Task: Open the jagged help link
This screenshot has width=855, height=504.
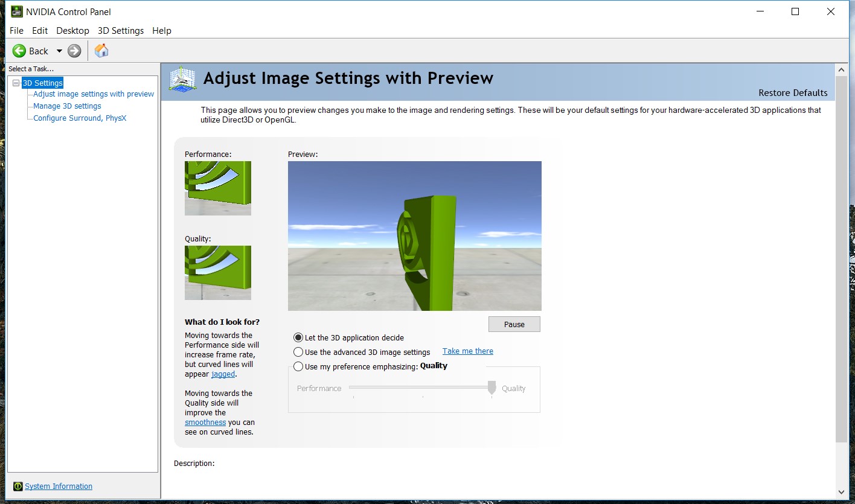Action: 223,374
